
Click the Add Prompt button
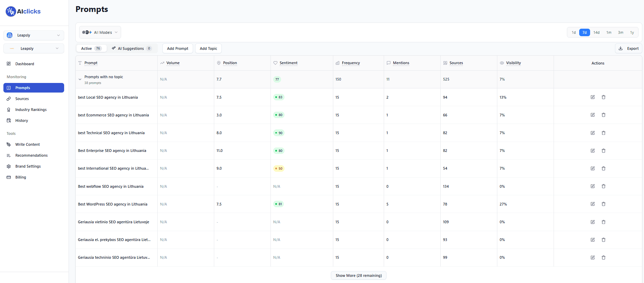(x=178, y=48)
